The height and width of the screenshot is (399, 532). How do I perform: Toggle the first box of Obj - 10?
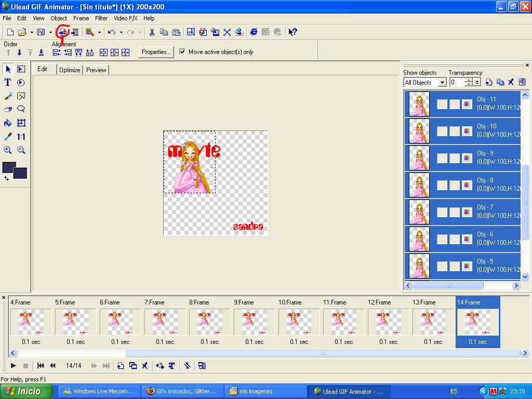(442, 131)
